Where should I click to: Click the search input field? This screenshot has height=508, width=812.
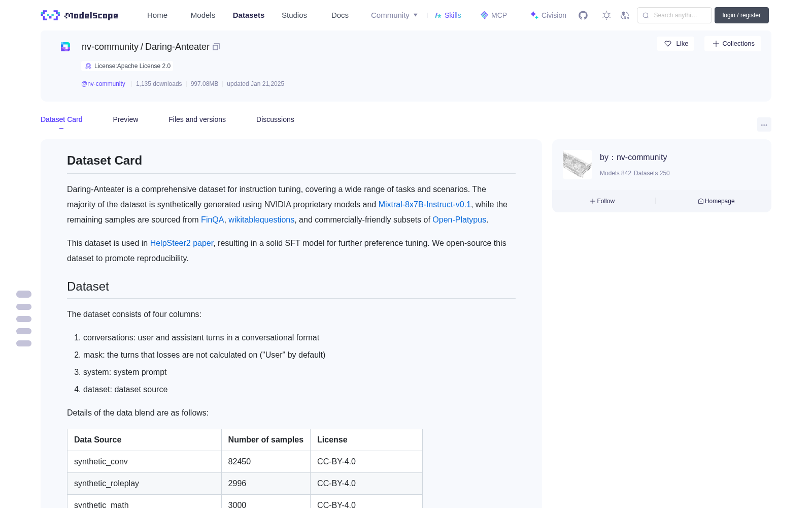click(x=674, y=15)
